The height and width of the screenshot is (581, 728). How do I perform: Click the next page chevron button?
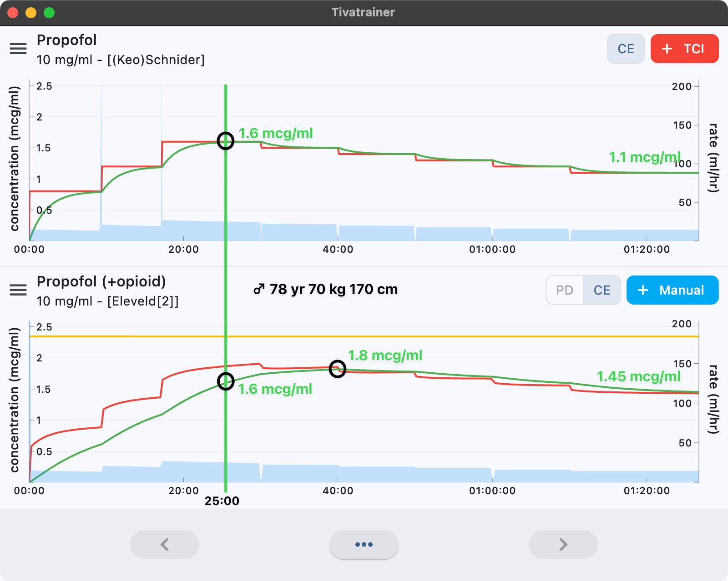(563, 544)
